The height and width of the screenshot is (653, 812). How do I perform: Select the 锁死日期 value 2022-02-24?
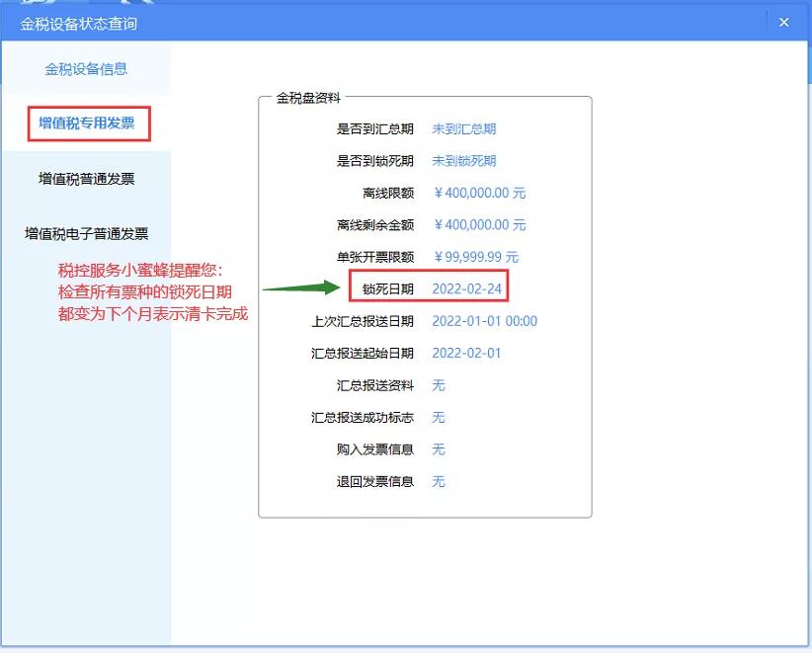(x=469, y=287)
